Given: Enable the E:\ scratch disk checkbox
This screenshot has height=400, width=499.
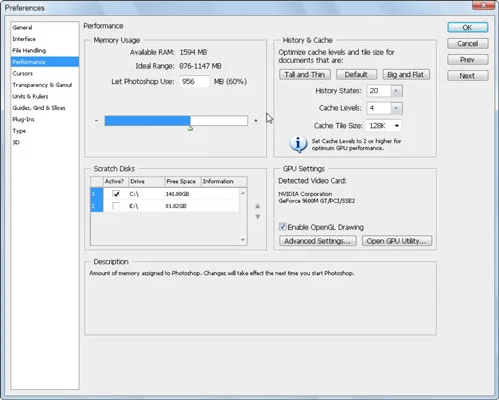Looking at the screenshot, I should (116, 206).
